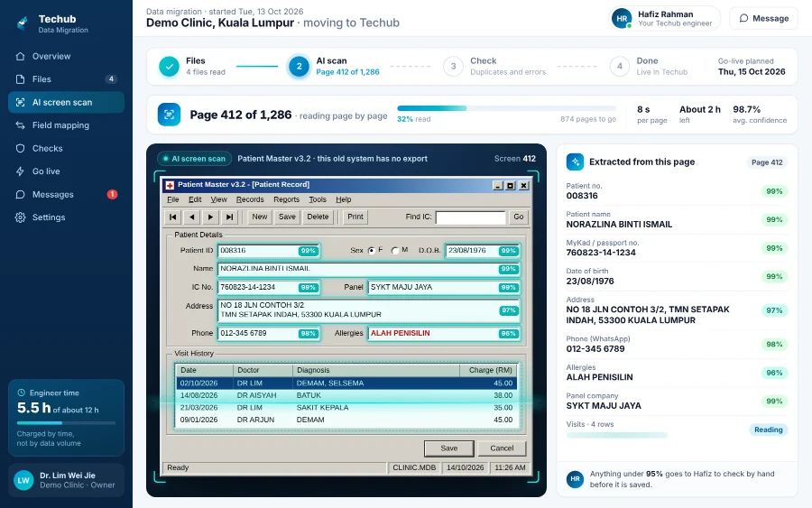Viewport: 812px width, 508px height.
Task: Open the Checks section
Action: [x=66, y=149]
